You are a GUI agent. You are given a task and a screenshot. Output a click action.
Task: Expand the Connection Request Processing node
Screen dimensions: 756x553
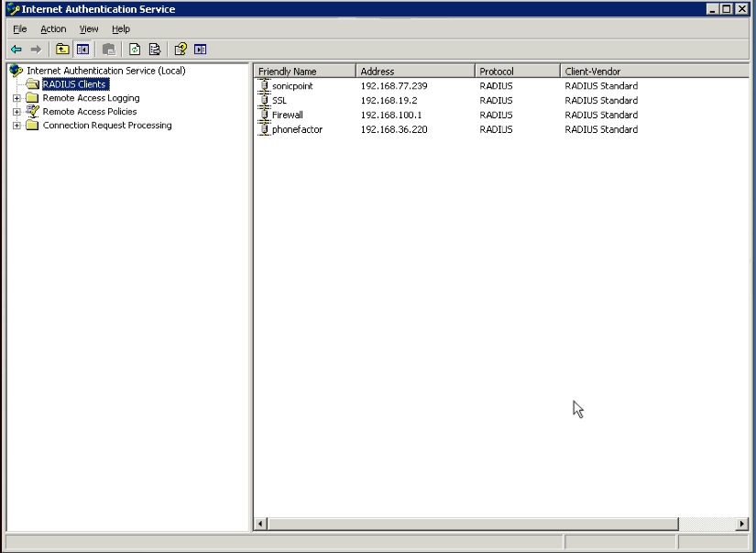tap(16, 126)
